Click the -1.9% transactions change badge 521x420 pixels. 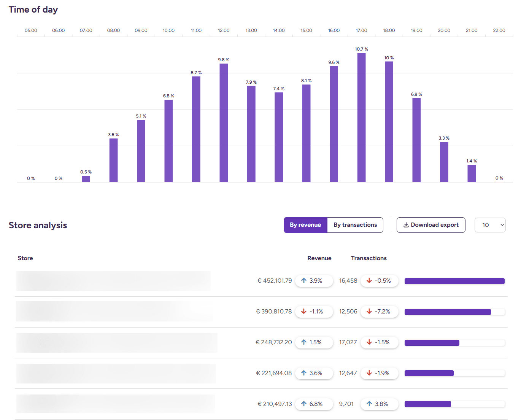tap(380, 373)
